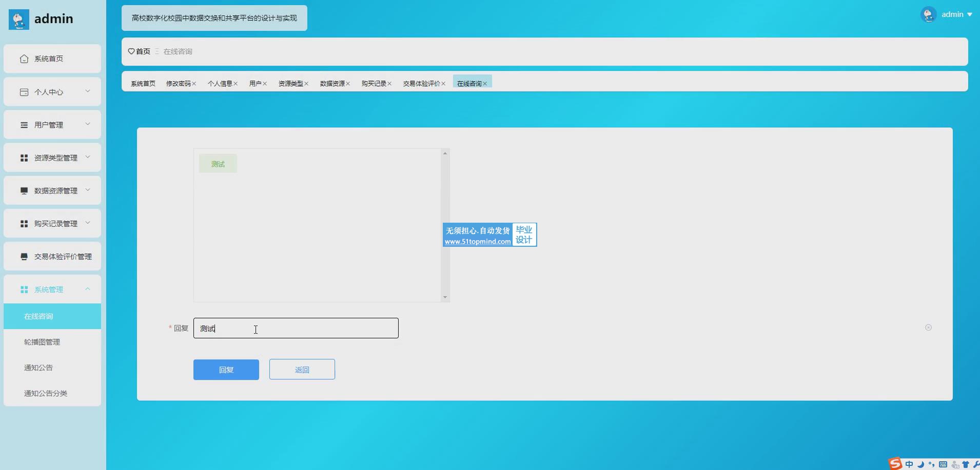Click the list icon beside 用户管理
Viewport: 980px width, 470px height.
(24, 125)
